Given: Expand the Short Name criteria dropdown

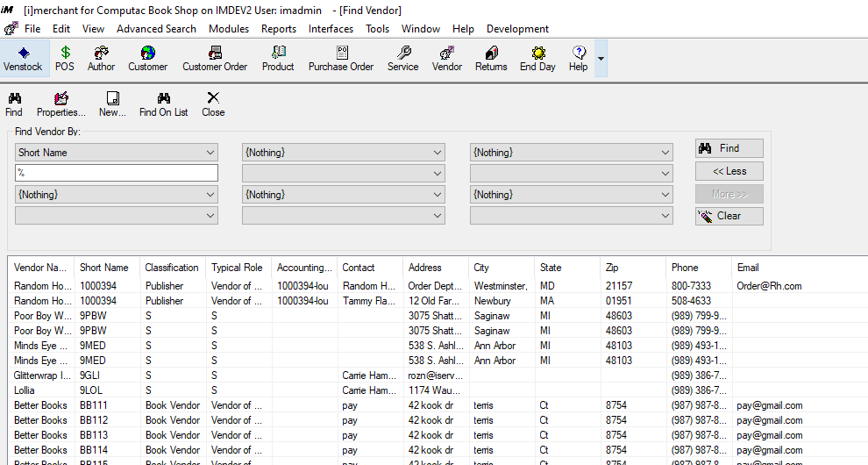Looking at the screenshot, I should click(x=210, y=153).
